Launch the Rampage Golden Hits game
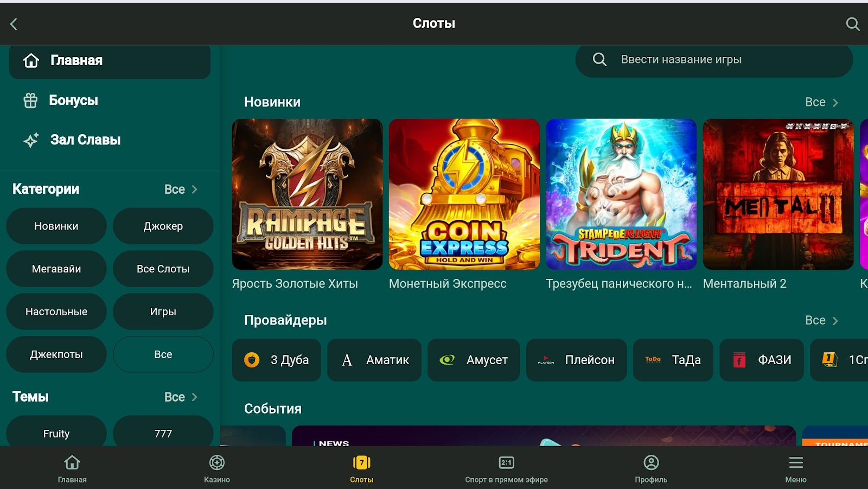The width and height of the screenshot is (868, 489). coord(307,194)
